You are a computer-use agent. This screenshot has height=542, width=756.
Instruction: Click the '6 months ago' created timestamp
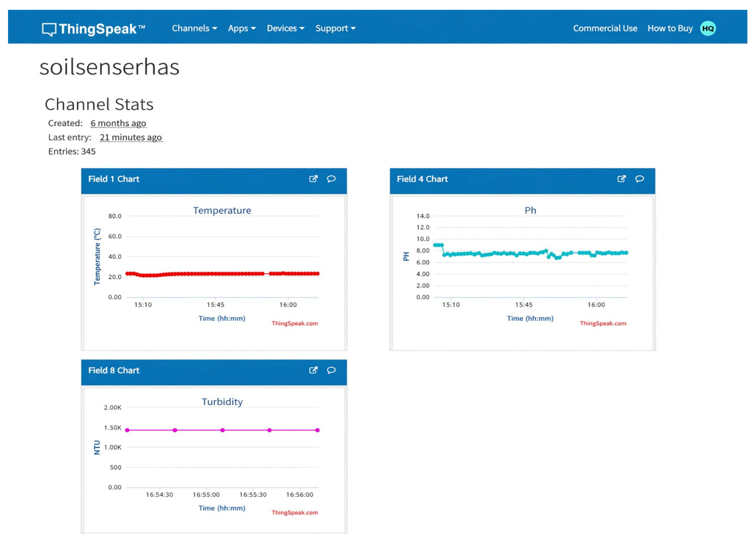[118, 123]
